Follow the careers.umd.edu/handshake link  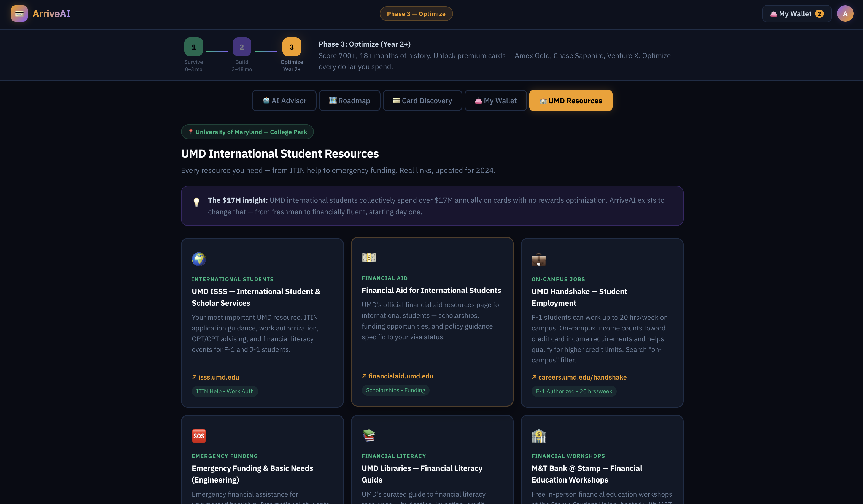tap(582, 377)
